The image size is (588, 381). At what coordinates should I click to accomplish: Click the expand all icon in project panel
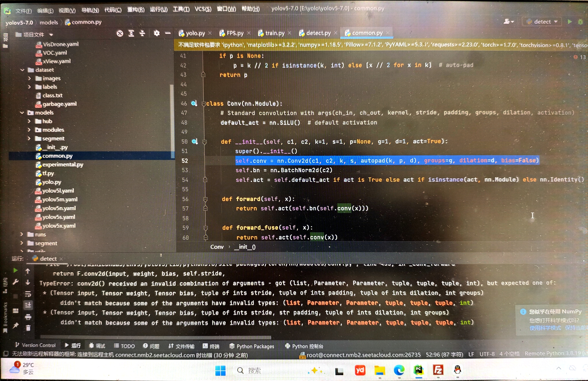click(131, 34)
